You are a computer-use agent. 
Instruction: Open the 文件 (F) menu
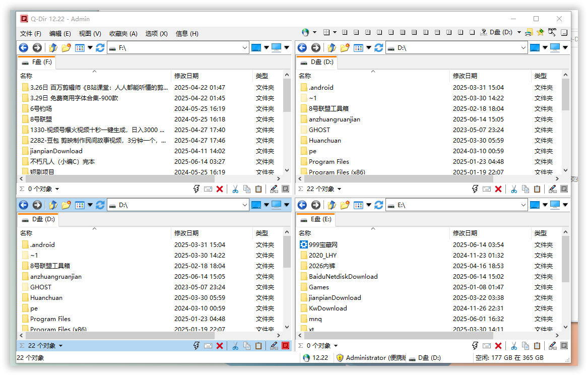coord(30,33)
